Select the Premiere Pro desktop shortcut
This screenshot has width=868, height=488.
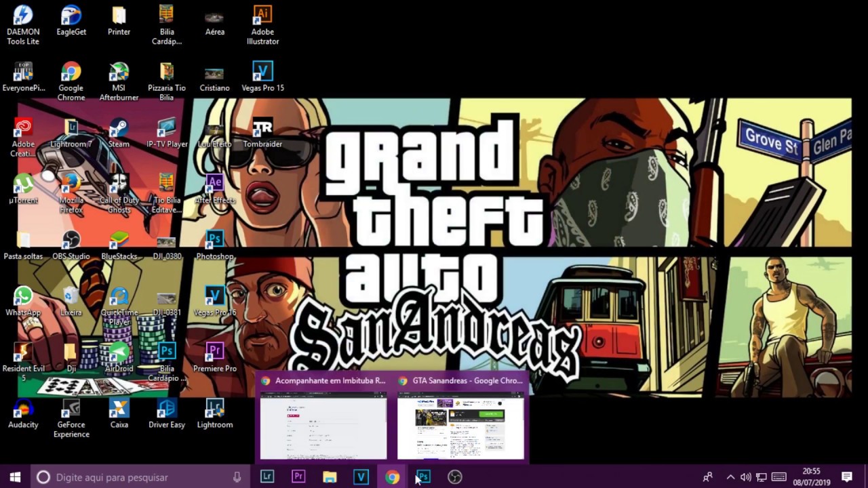point(215,357)
